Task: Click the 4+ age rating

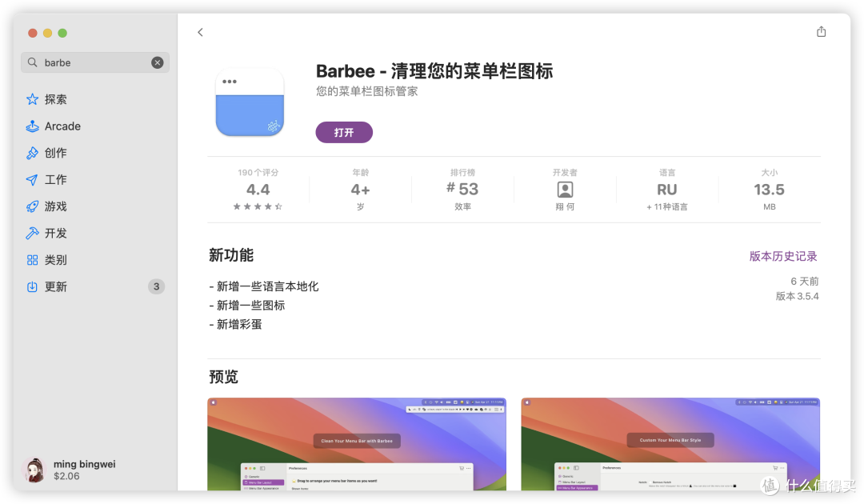Action: (x=360, y=190)
